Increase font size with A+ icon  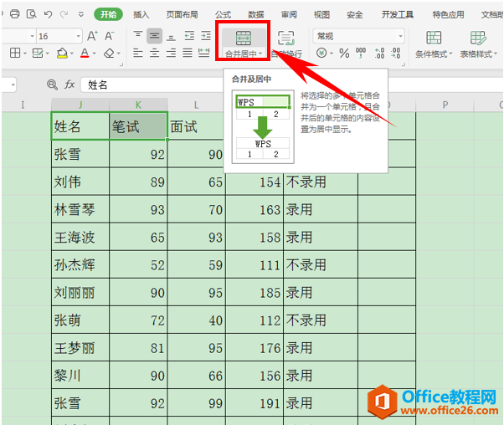93,36
